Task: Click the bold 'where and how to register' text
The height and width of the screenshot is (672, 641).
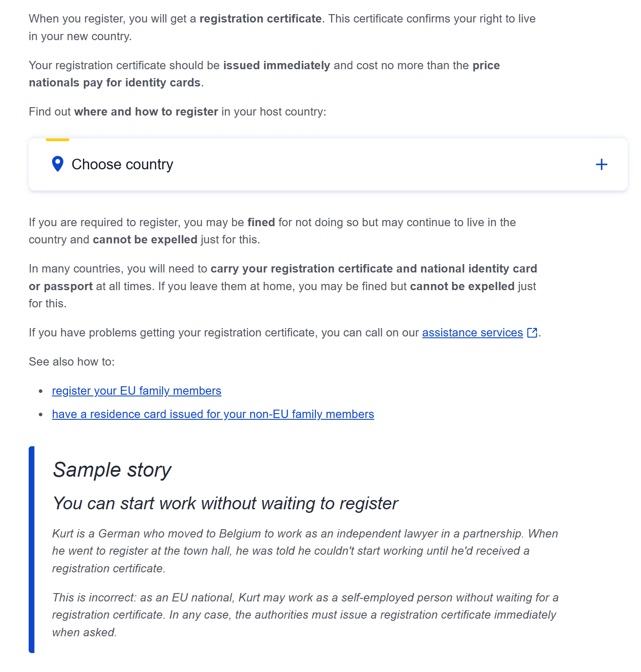Action: click(146, 112)
